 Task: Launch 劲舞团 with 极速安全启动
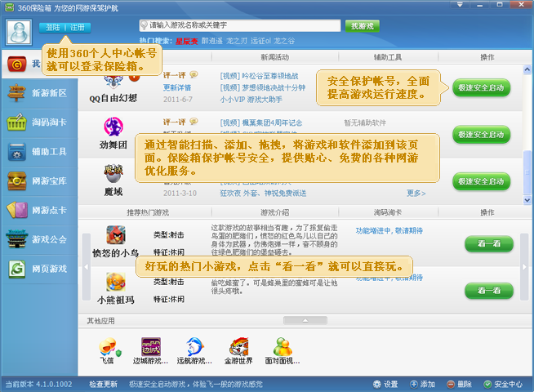[x=481, y=135]
